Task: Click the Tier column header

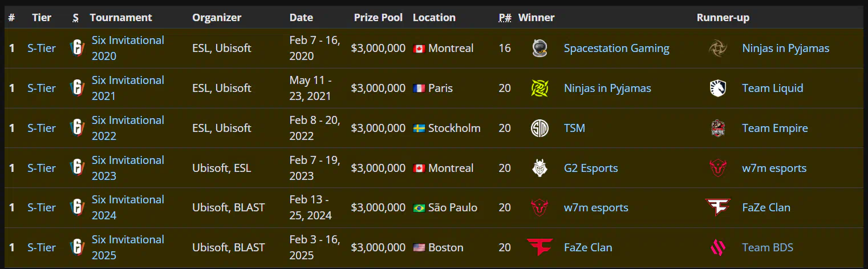Action: click(x=42, y=17)
